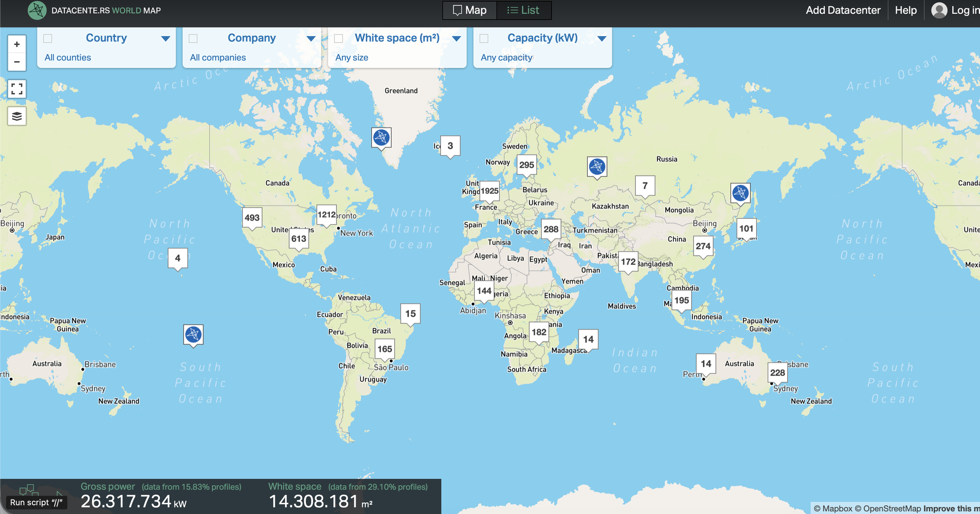The image size is (980, 514).
Task: Enable the Country filter checkbox
Action: [x=48, y=38]
